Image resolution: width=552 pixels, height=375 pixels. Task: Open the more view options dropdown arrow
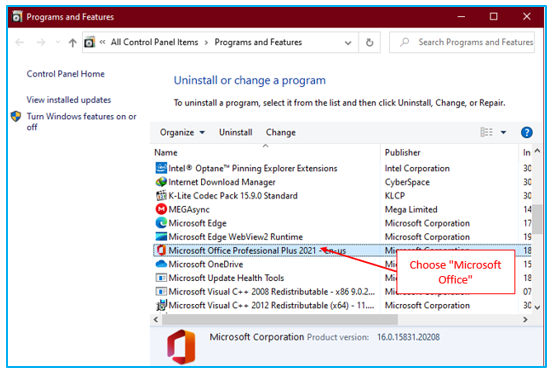click(503, 132)
